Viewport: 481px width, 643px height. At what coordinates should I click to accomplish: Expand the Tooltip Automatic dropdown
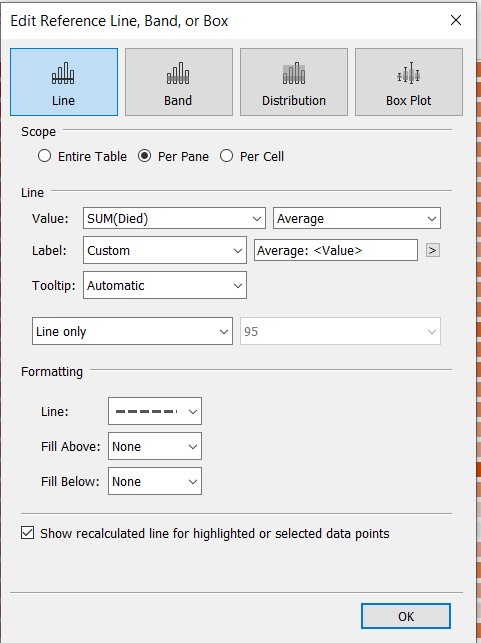pos(164,285)
